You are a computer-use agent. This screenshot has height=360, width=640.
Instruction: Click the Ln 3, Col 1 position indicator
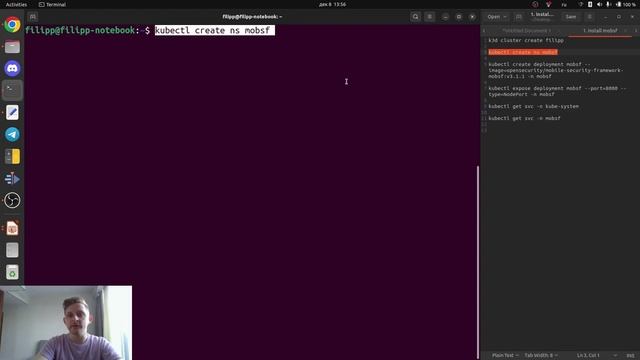pyautogui.click(x=588, y=356)
